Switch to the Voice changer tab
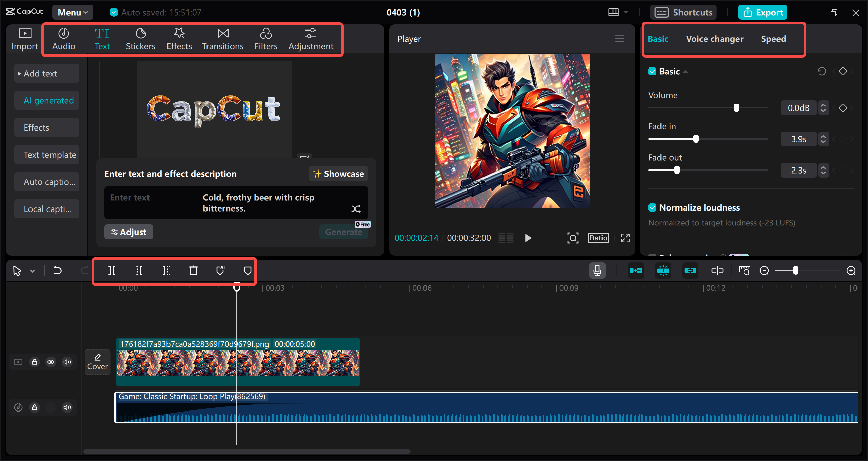868x461 pixels. (714, 38)
